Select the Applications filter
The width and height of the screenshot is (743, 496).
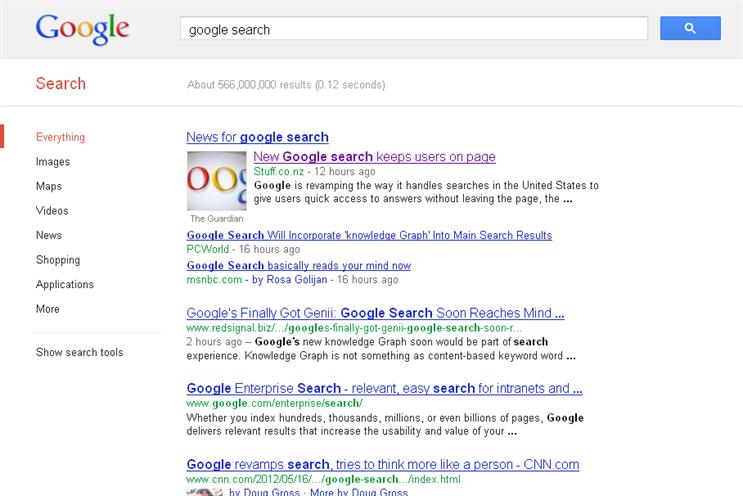click(x=64, y=285)
